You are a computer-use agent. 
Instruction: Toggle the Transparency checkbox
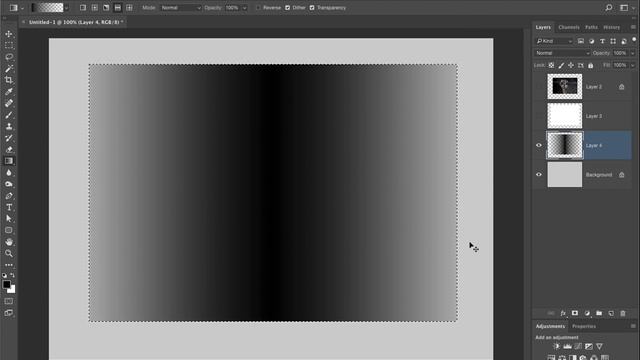[312, 8]
